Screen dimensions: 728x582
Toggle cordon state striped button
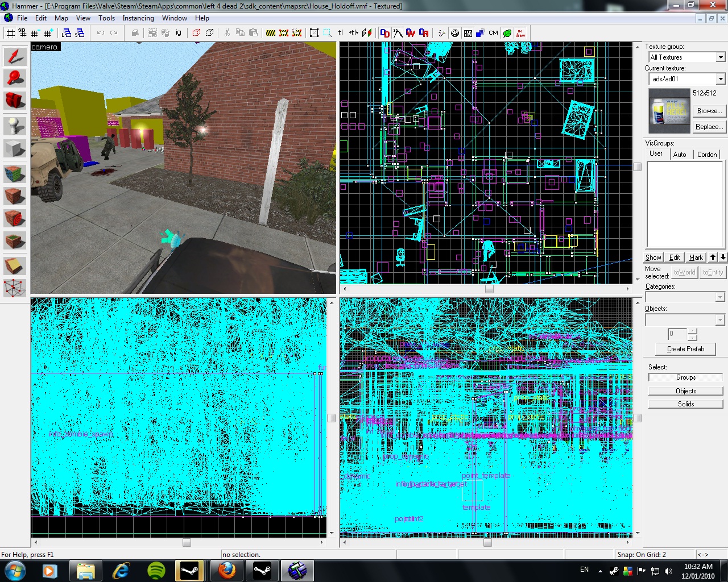coord(271,33)
